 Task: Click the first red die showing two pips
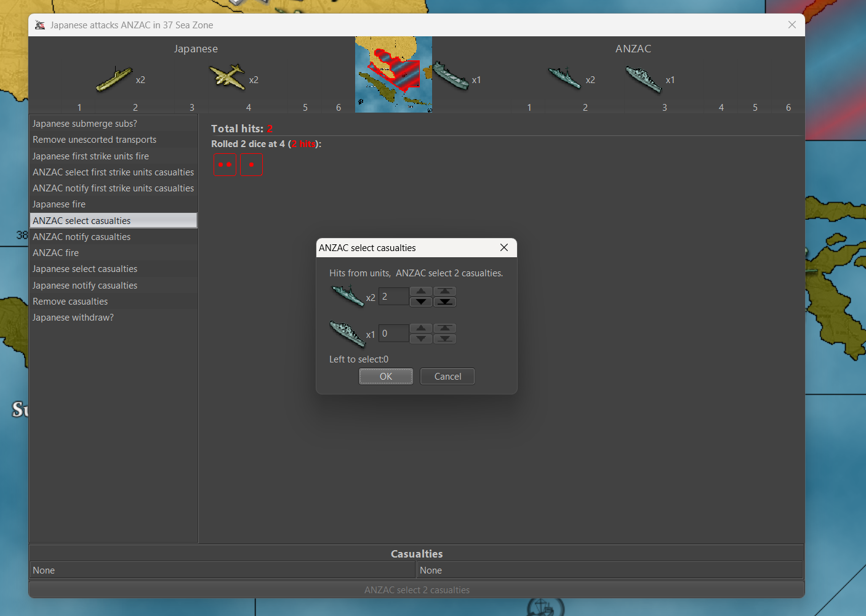225,165
